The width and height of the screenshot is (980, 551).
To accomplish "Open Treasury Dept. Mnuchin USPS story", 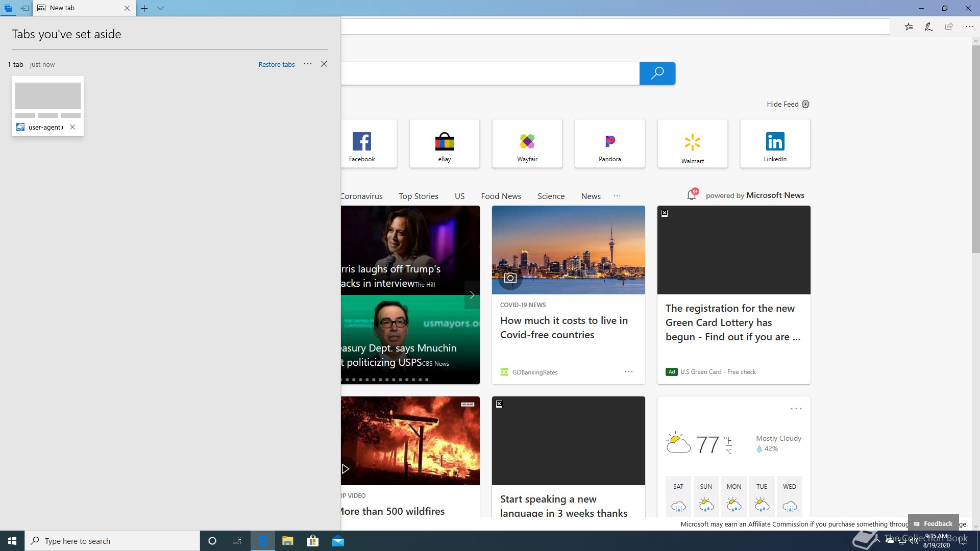I will pyautogui.click(x=398, y=355).
